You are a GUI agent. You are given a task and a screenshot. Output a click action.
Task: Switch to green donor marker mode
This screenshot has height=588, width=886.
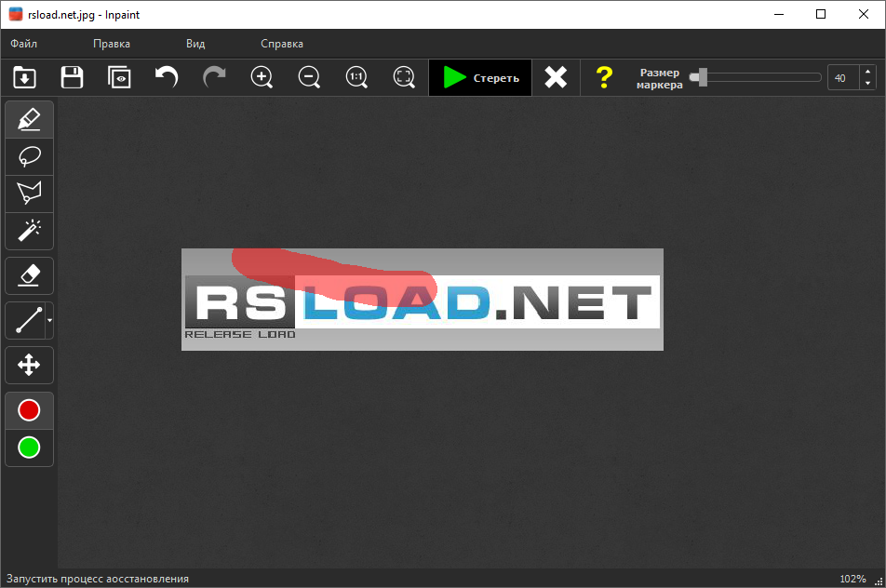tap(29, 448)
